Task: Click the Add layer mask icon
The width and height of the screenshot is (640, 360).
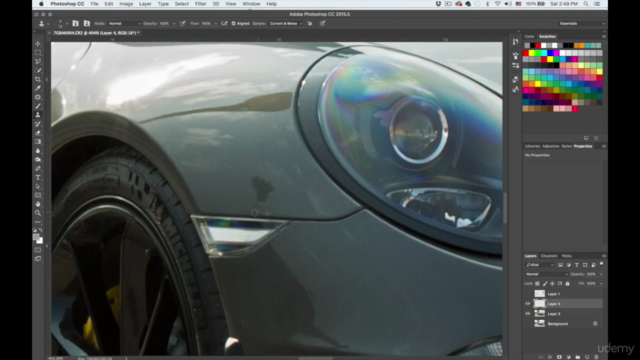Action: pos(559,357)
